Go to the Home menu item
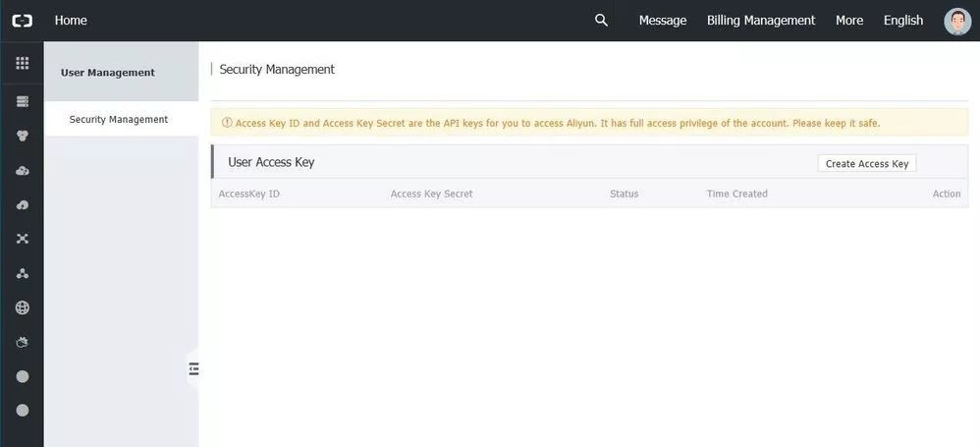 [71, 21]
